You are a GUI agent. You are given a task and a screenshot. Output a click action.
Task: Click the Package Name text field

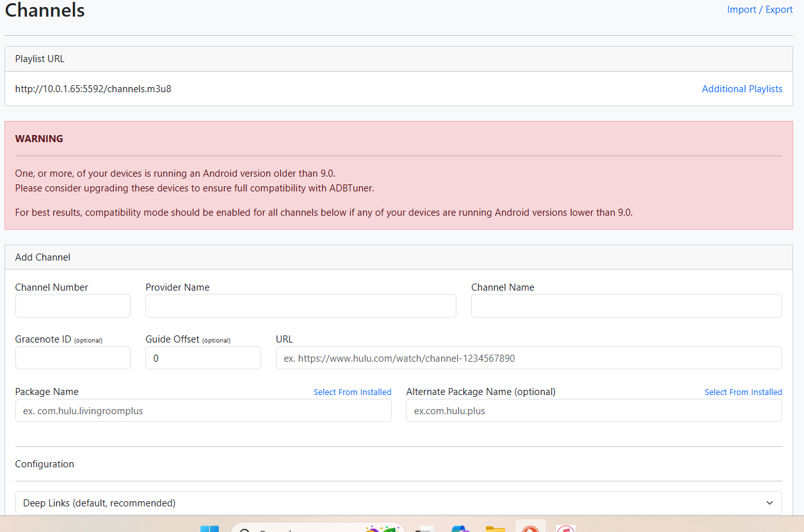[203, 410]
